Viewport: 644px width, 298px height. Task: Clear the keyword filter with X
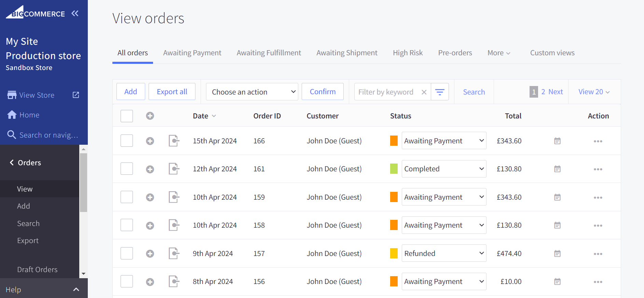[424, 92]
